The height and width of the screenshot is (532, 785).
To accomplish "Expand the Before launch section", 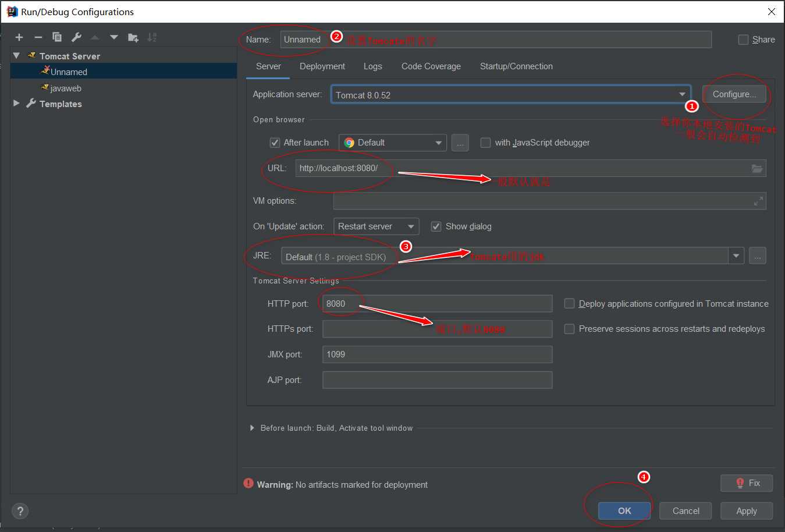I will [252, 428].
